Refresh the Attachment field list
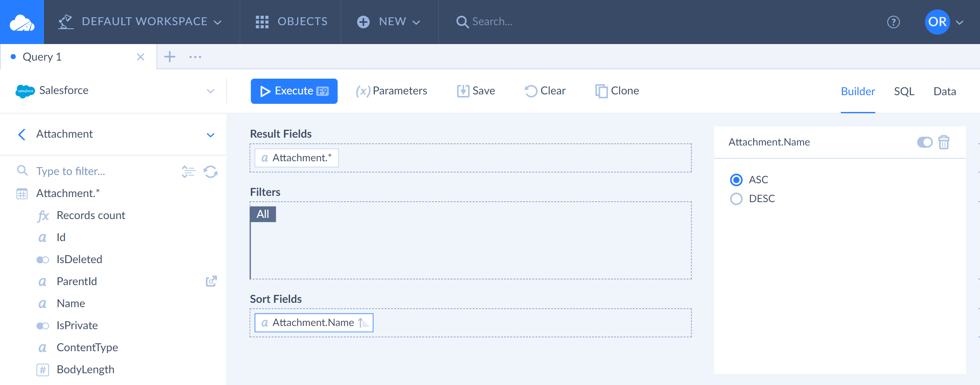 pos(211,171)
